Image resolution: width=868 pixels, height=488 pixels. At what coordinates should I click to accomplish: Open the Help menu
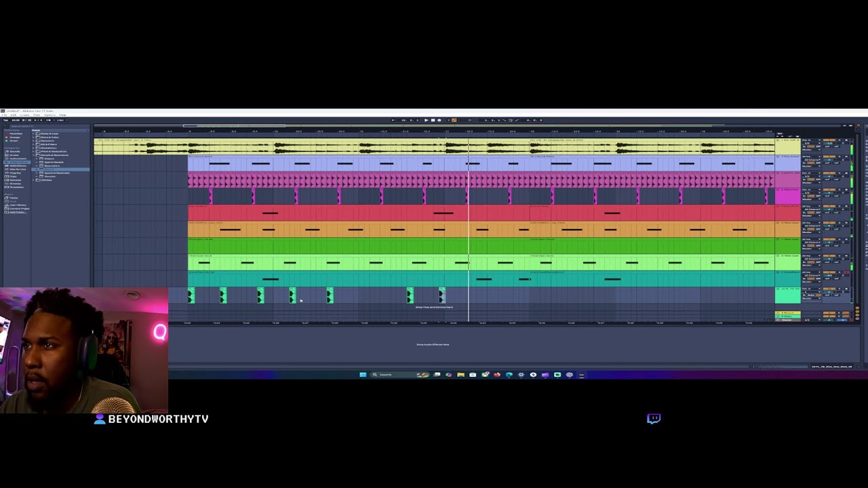click(x=62, y=115)
